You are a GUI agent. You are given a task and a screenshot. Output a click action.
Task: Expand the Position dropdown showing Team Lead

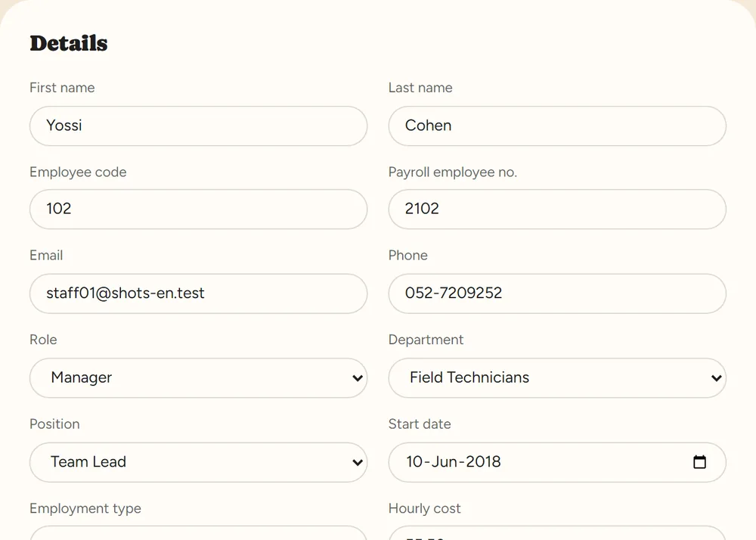pos(199,462)
